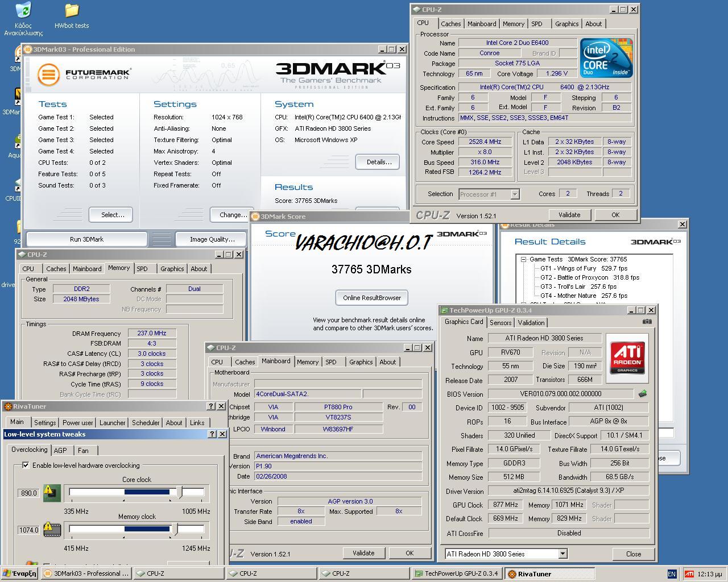Click the ATI Radeon logo in GPU-Z
This screenshot has height=582, width=728.
tap(627, 358)
